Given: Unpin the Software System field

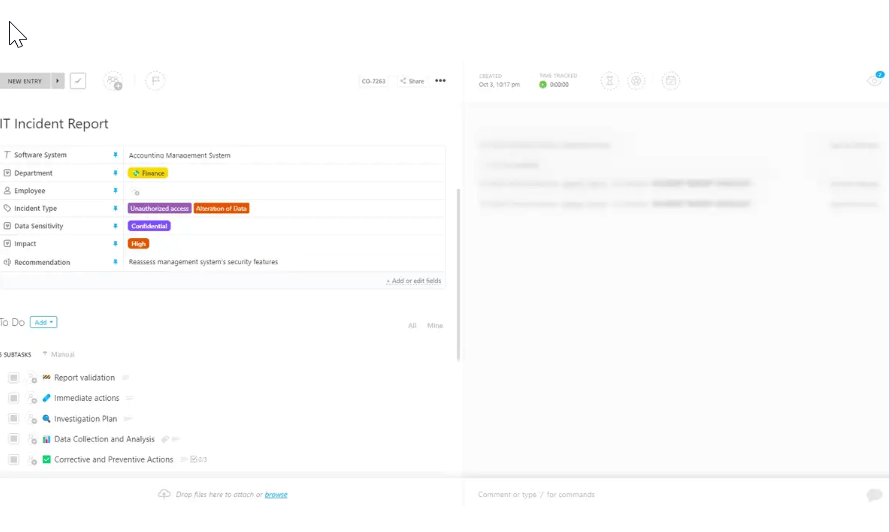Looking at the screenshot, I should pos(115,155).
